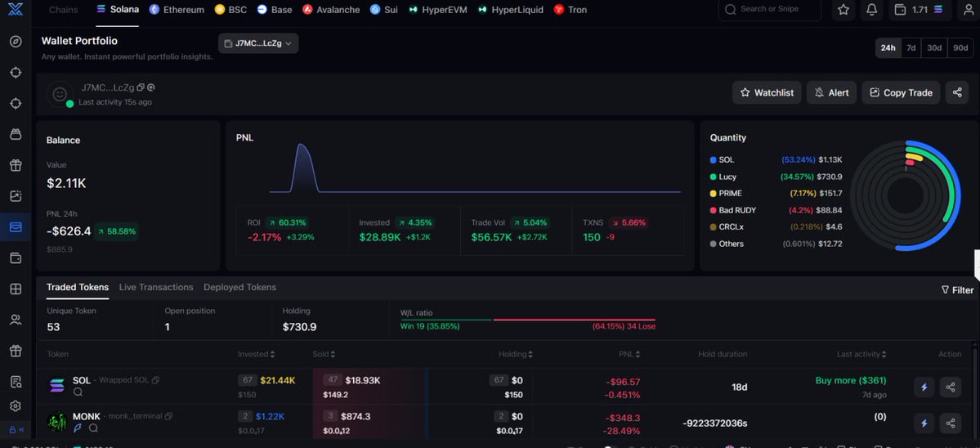Open the 1.71 SOL wallet balance menu
This screenshot has height=448, width=980.
919,10
